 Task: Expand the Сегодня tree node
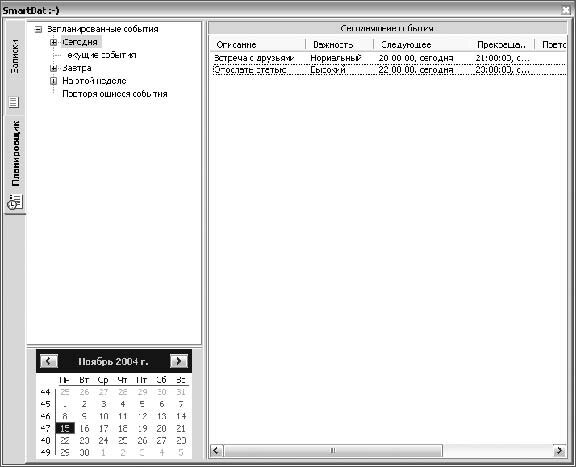pyautogui.click(x=54, y=42)
